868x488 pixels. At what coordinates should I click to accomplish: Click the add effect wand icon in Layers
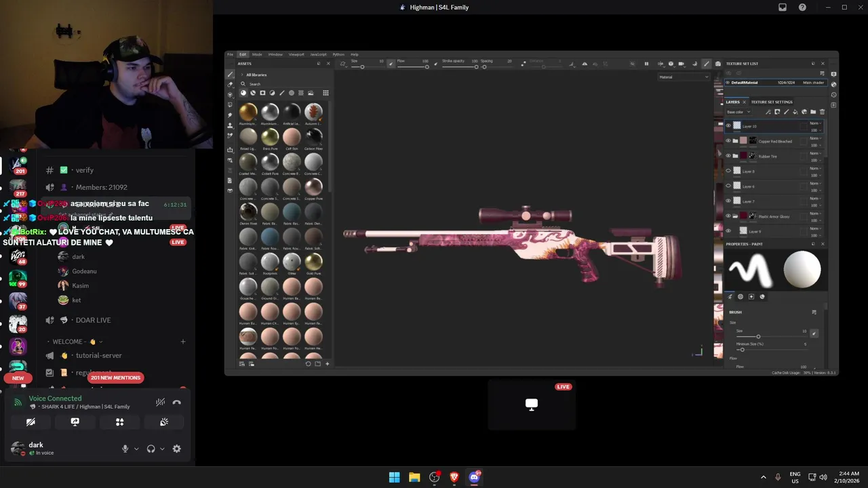coord(768,112)
